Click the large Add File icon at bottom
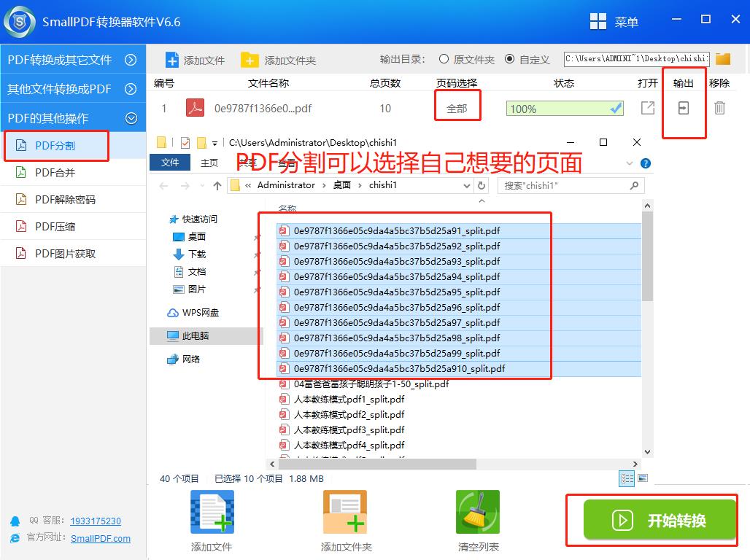Screen dimensions: 750x560 pos(212,512)
